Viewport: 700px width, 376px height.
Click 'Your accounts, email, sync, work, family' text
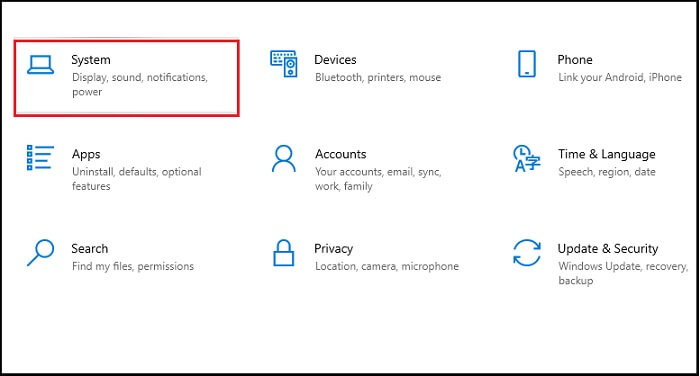point(378,179)
